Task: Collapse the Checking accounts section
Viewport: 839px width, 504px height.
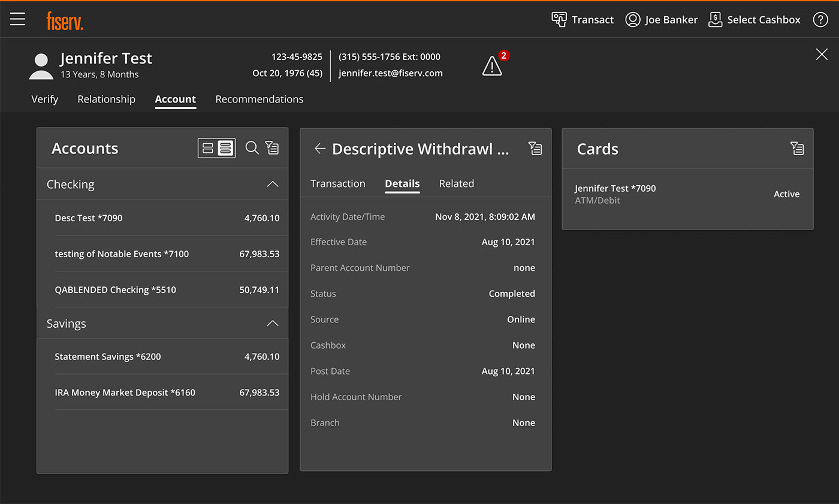Action: point(272,185)
